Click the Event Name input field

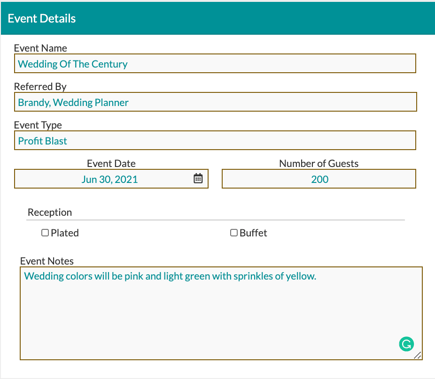click(215, 63)
